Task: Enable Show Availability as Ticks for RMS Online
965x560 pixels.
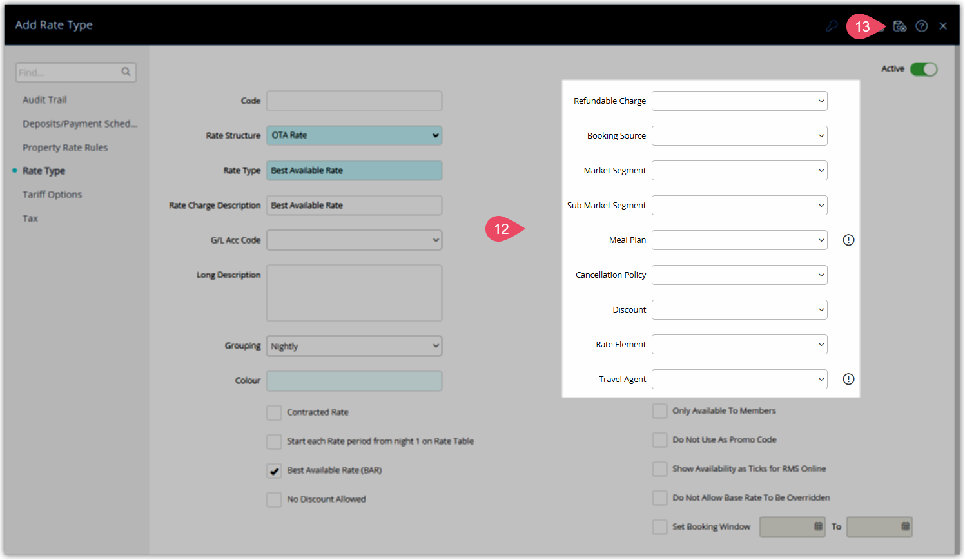Action: click(x=659, y=469)
